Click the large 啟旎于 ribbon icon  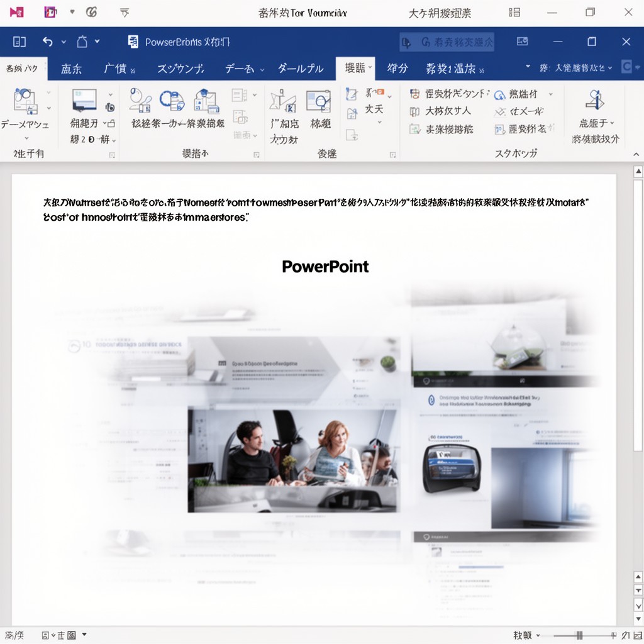pyautogui.click(x=595, y=100)
